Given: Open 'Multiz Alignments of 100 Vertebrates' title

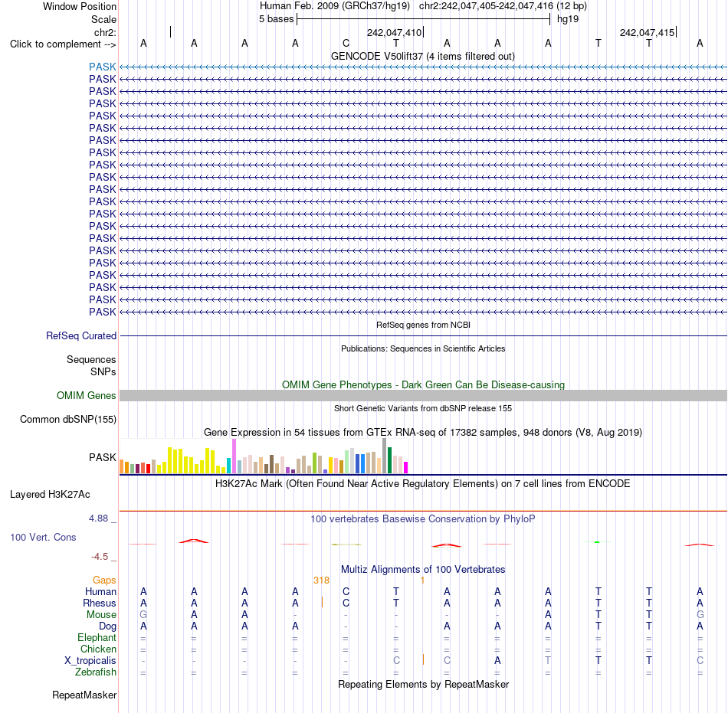Looking at the screenshot, I should (423, 570).
